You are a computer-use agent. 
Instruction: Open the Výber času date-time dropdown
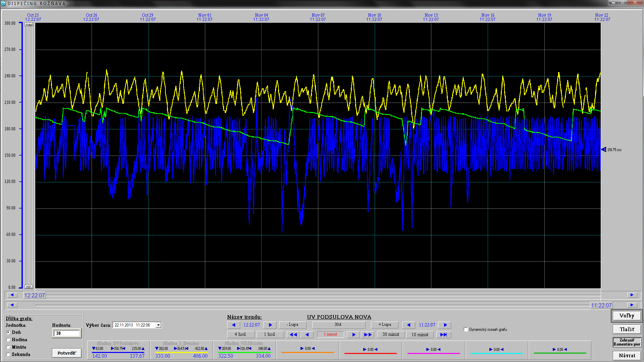(x=158, y=325)
